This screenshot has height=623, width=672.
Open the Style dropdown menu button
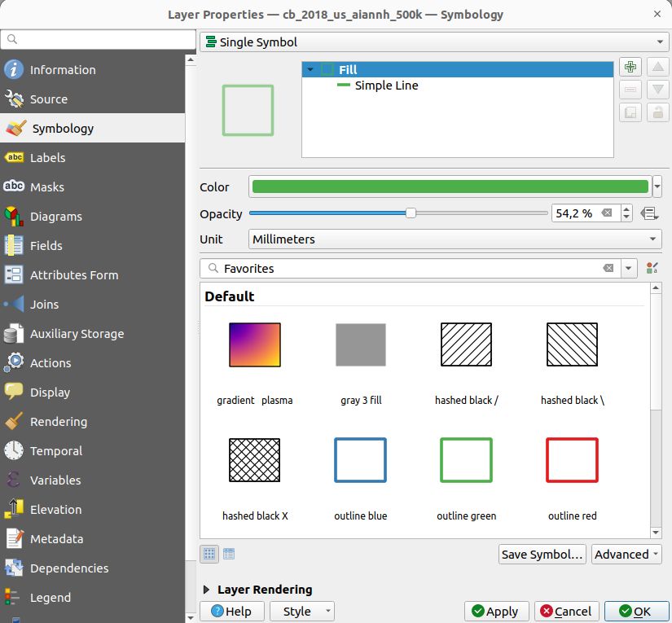point(302,611)
